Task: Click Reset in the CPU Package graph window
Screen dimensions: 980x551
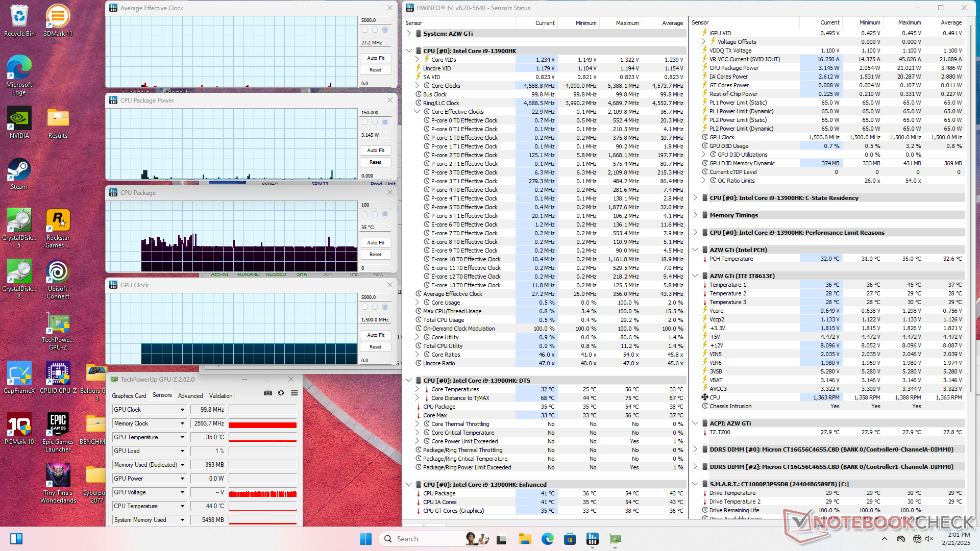Action: click(376, 255)
